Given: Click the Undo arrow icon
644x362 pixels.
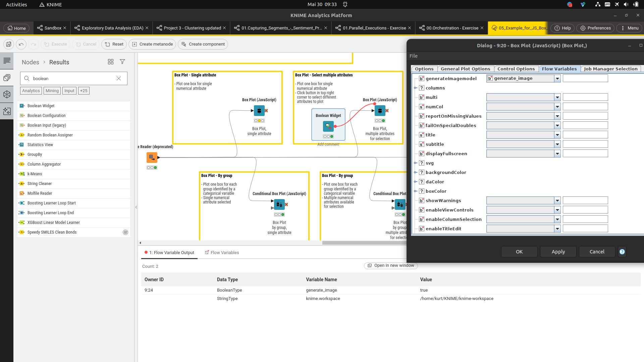Looking at the screenshot, I should (x=21, y=44).
